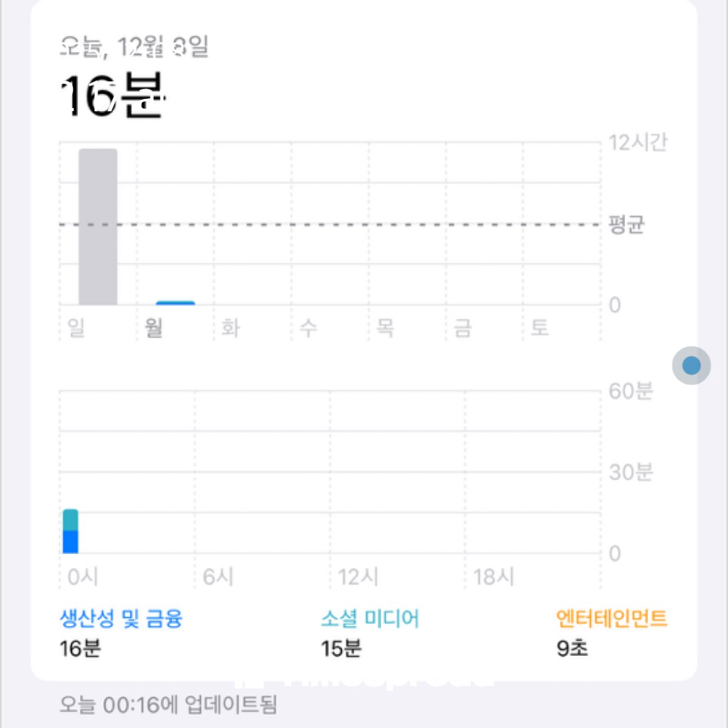Image resolution: width=728 pixels, height=728 pixels.
Task: Open the 소셜 미디어 category
Action: coord(370,619)
